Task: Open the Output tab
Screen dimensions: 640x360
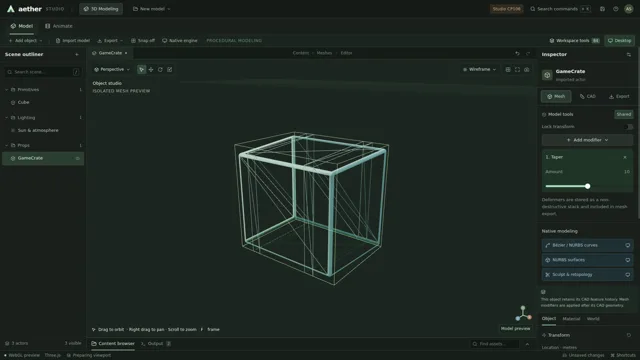Action: point(156,344)
